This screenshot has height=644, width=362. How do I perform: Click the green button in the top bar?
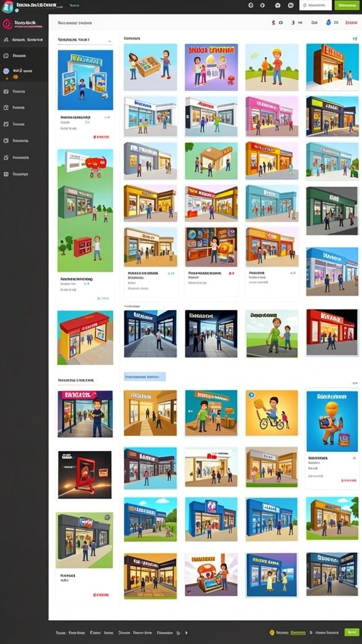[346, 5]
